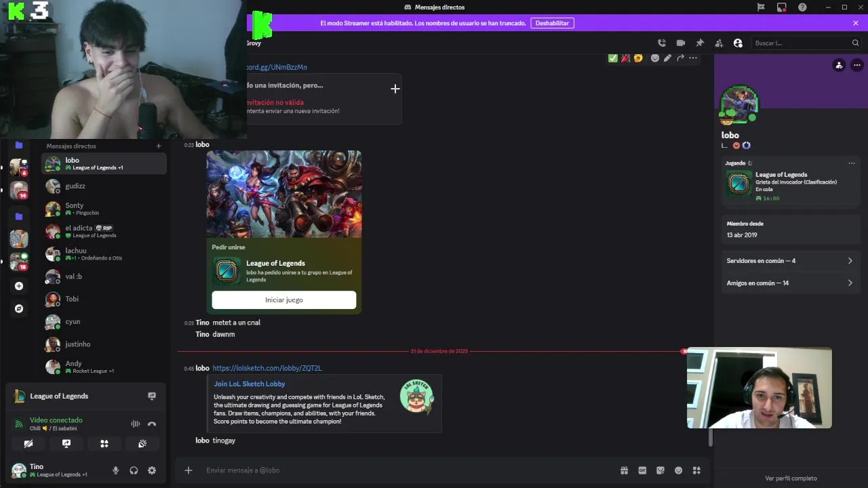This screenshot has width=868, height=488.
Task: Send a gift icon in message bar
Action: [x=624, y=470]
